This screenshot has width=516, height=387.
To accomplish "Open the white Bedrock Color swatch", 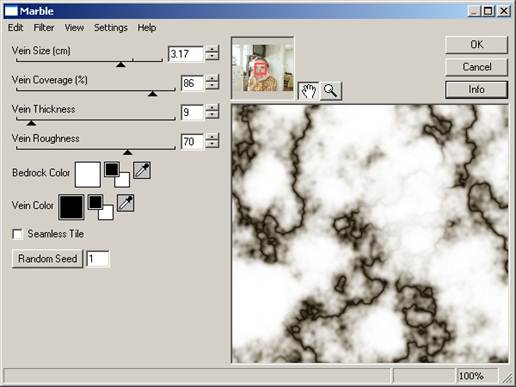I will [x=88, y=175].
